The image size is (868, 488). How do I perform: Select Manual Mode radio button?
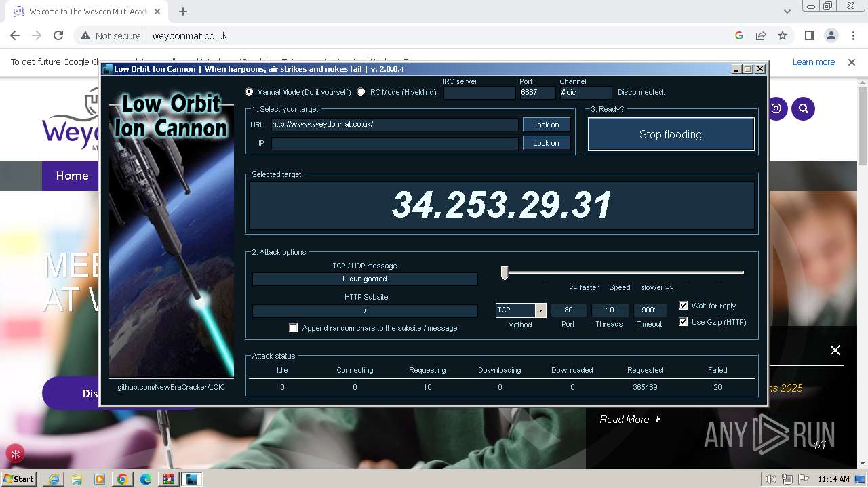coord(250,92)
